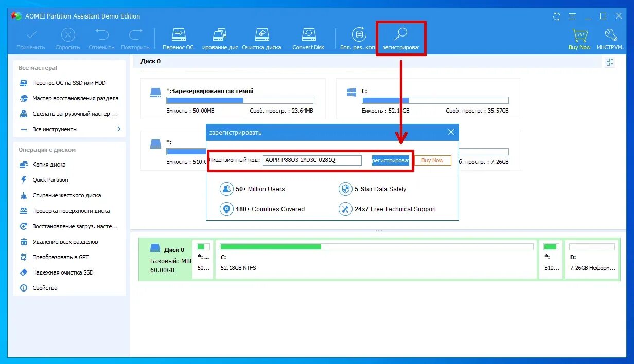
Task: Click the '5-Star Data Safety' shield icon
Action: pos(345,189)
